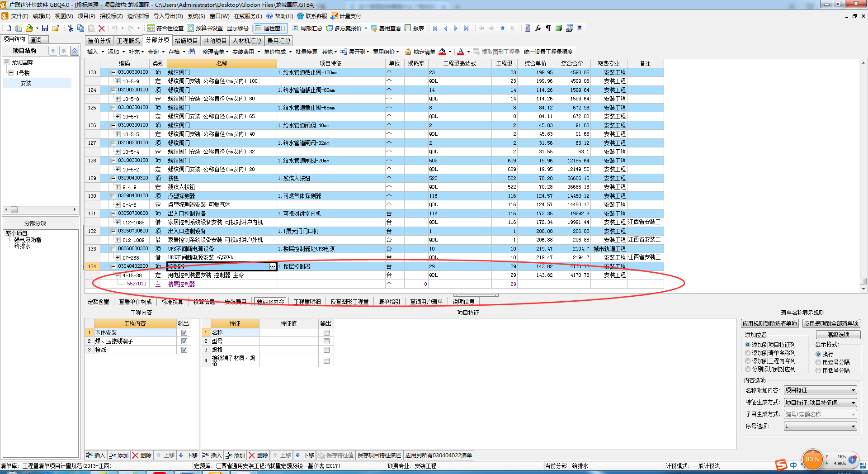This screenshot has width=868, height=474.
Task: Collapse the 1号楼 tree node
Action: [x=11, y=72]
